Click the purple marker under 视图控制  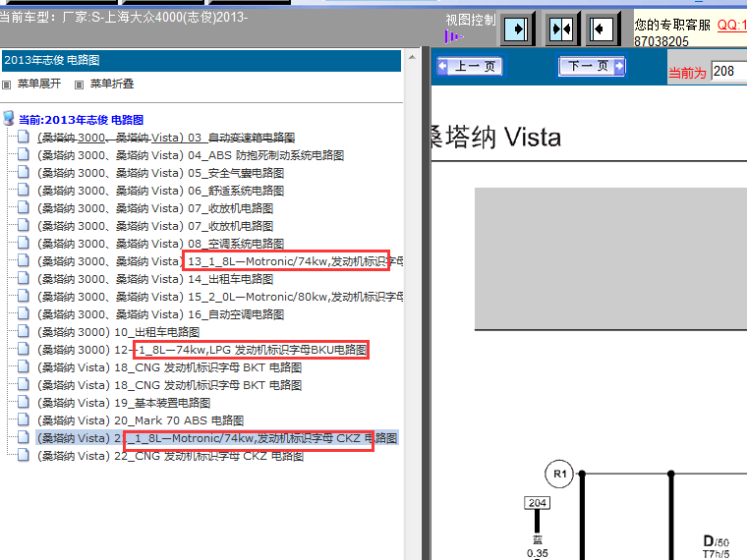point(453,36)
